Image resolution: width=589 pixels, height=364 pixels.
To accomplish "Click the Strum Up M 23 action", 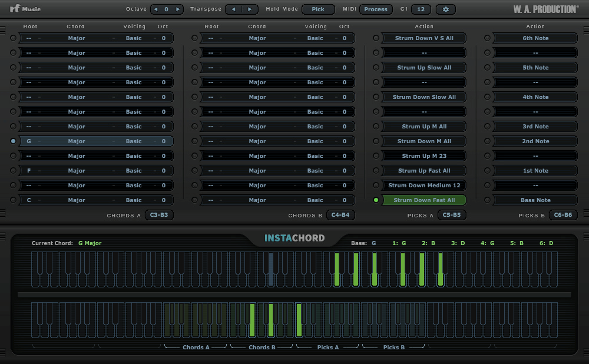I will (424, 156).
